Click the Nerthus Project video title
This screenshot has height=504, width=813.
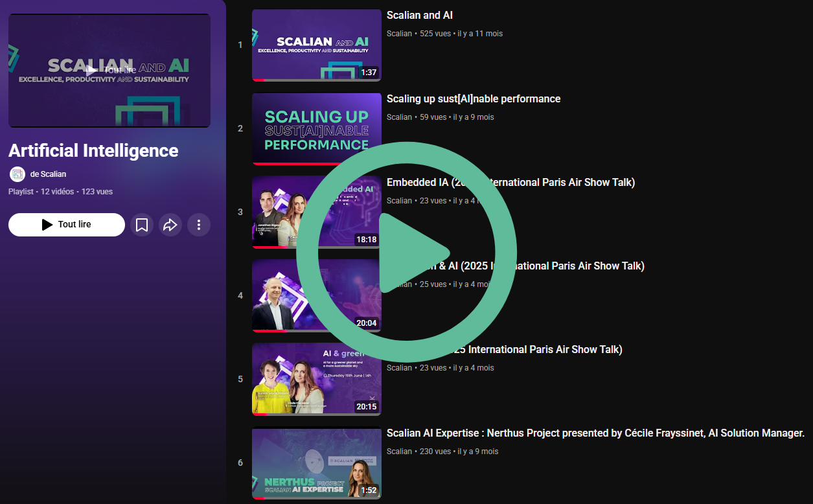(595, 433)
